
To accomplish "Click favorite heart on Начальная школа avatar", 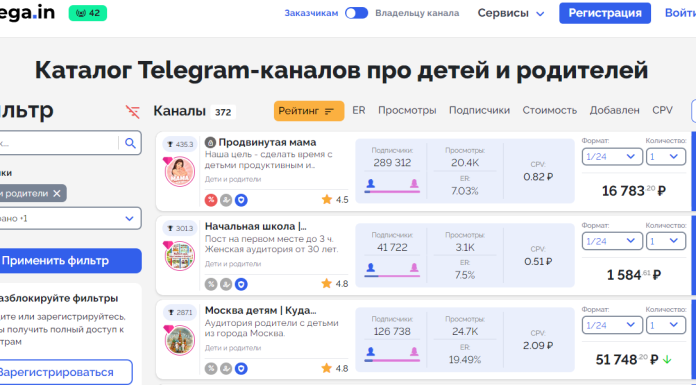I will 167,245.
